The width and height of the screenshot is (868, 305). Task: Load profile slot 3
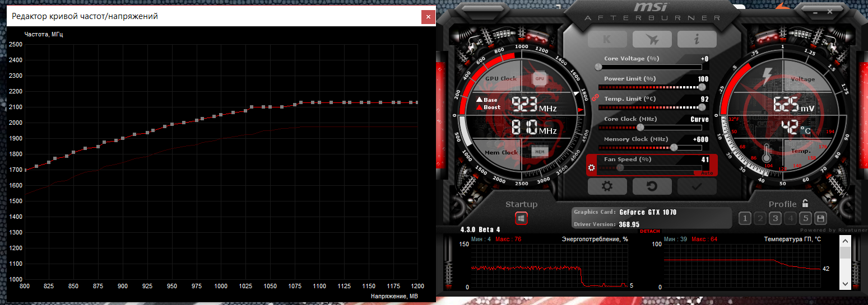775,218
